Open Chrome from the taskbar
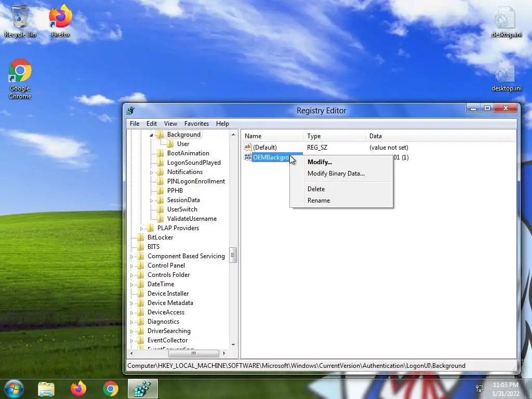 (x=111, y=389)
